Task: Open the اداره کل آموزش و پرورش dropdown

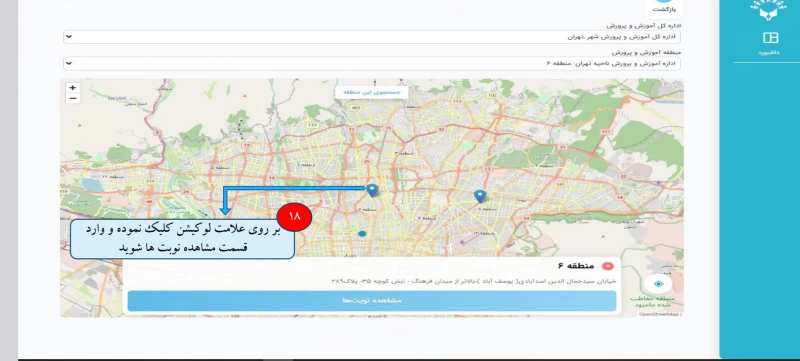Action: click(x=371, y=37)
